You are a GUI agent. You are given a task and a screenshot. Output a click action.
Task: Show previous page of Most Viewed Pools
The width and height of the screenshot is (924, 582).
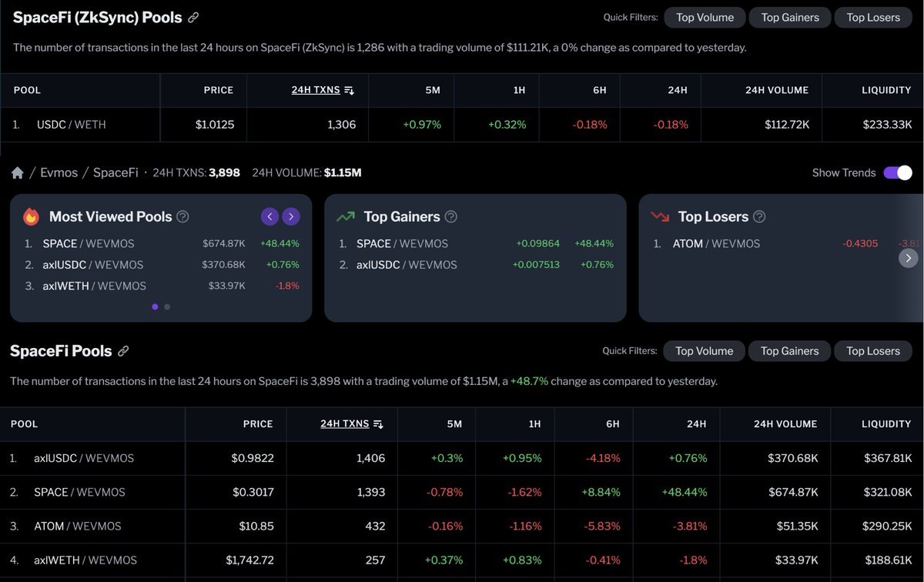269,216
